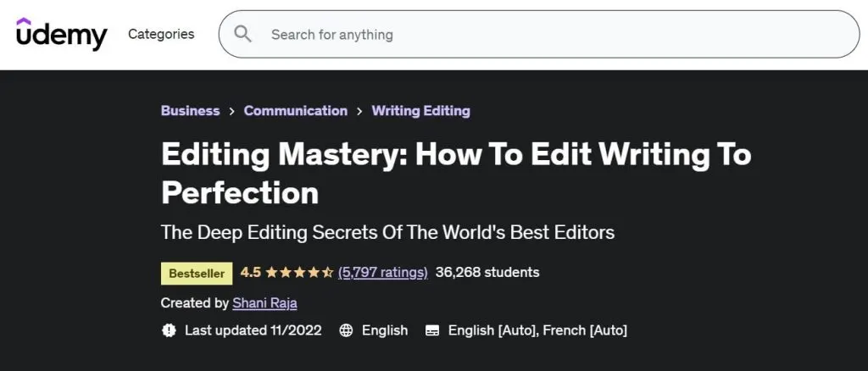
Task: Open the Communication breadcrumb link
Action: tap(296, 111)
